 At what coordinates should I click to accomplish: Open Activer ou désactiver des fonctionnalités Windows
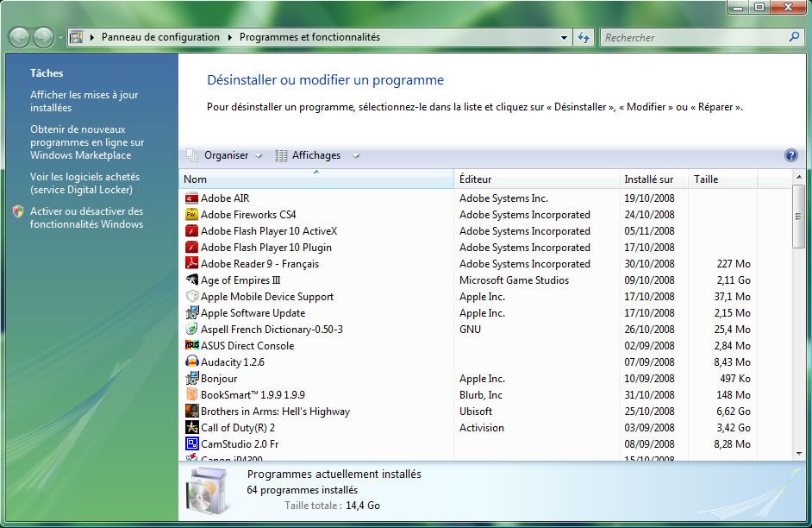point(86,217)
